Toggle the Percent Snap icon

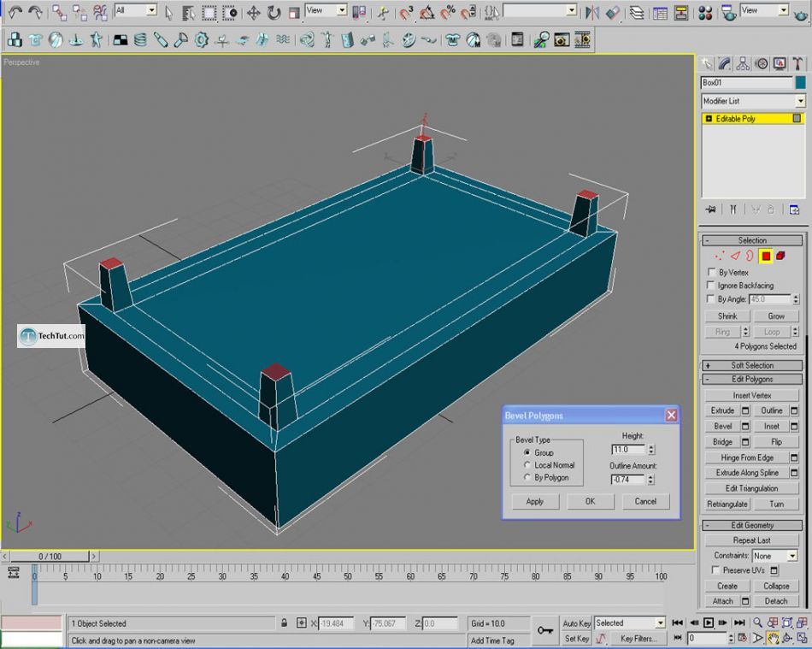447,13
